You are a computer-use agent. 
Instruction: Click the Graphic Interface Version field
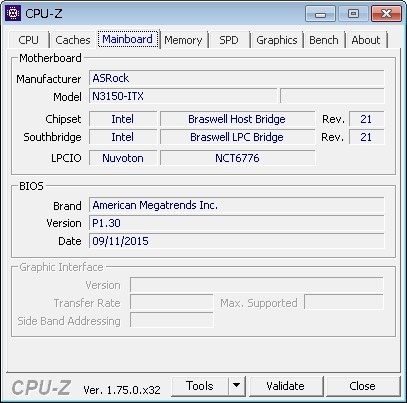click(257, 285)
